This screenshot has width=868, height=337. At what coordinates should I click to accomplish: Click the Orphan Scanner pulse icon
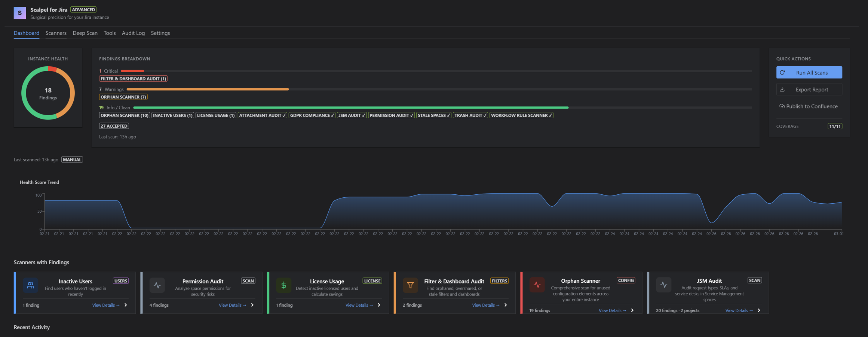537,285
